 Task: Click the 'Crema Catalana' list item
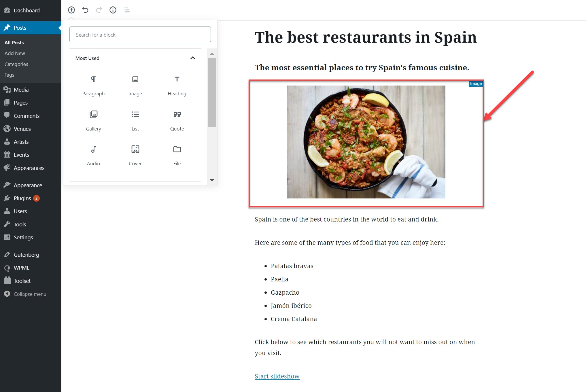coord(294,319)
